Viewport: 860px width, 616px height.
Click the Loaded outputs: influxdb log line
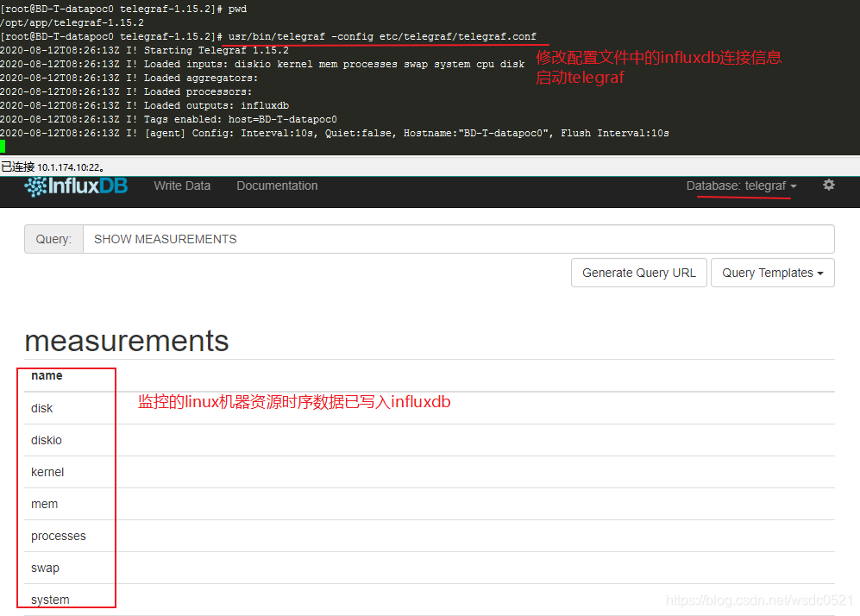[144, 105]
